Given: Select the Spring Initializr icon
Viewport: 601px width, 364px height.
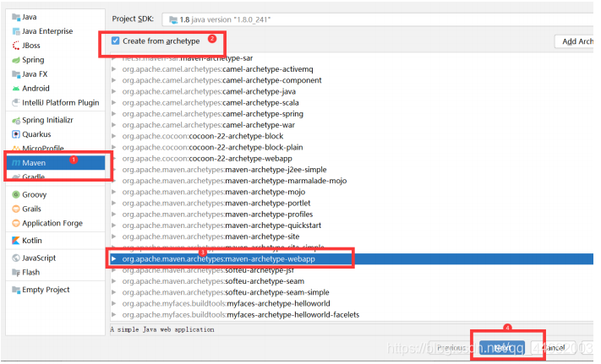Looking at the screenshot, I should pos(16,120).
